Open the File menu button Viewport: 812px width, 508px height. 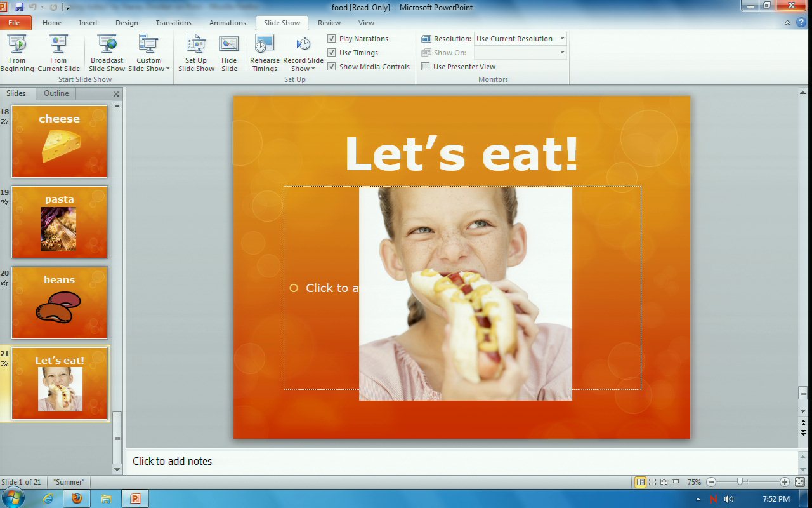pyautogui.click(x=15, y=23)
